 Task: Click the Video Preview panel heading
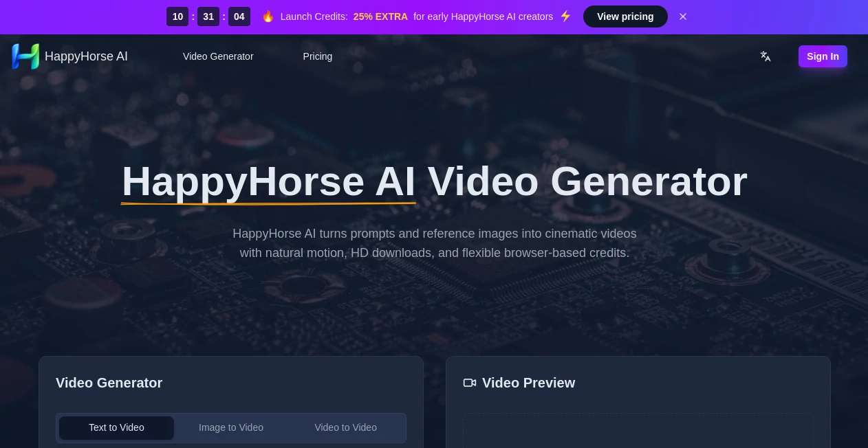(528, 383)
